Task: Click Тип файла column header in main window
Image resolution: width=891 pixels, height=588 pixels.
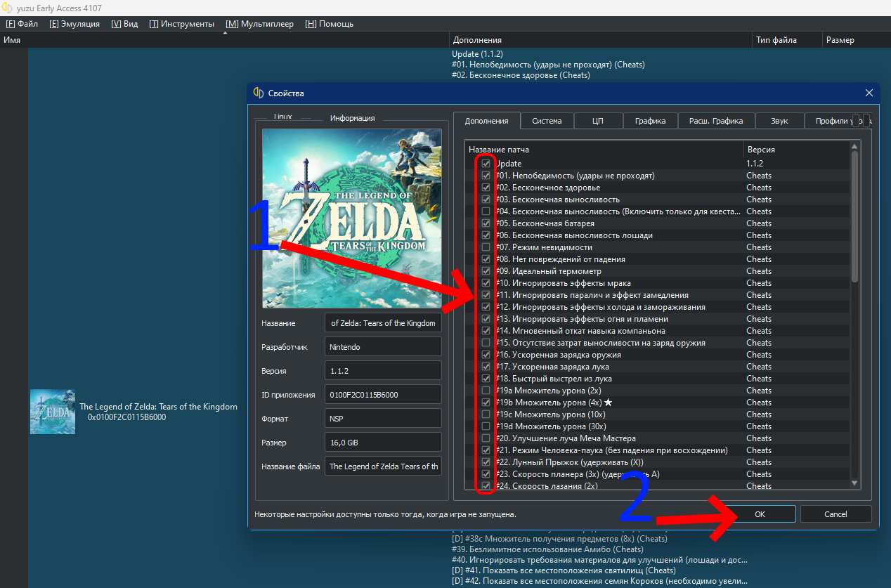Action: [786, 40]
